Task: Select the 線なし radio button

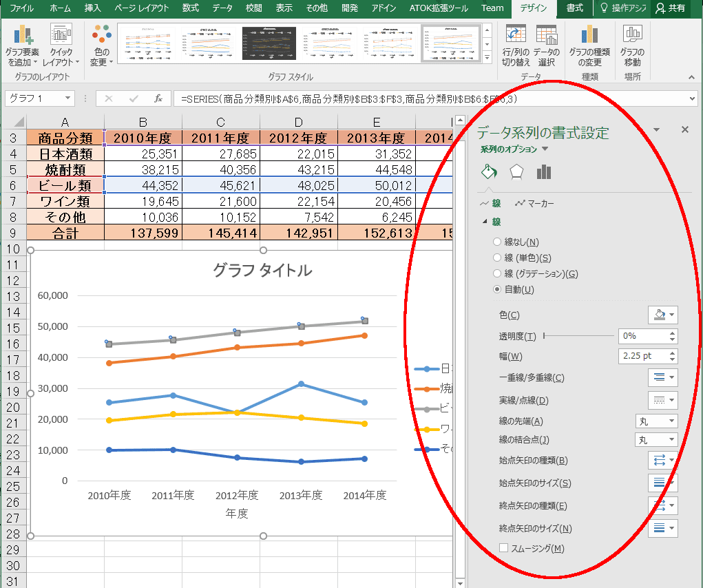Action: coord(496,242)
